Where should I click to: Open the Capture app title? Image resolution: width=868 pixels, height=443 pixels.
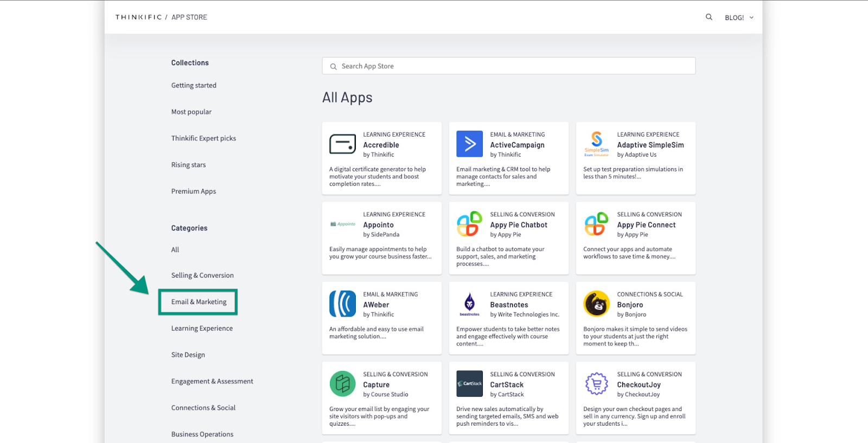tap(376, 385)
